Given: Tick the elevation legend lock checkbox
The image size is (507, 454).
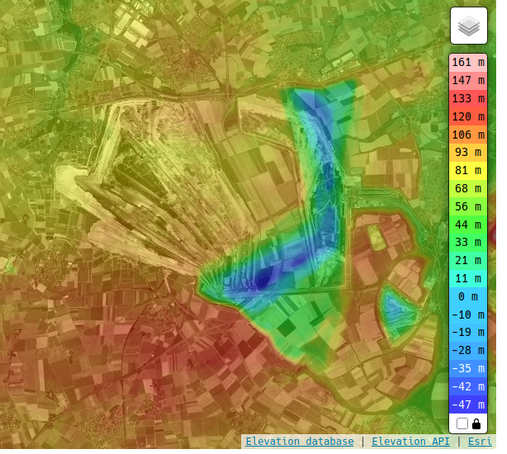Looking at the screenshot, I should coord(462,424).
